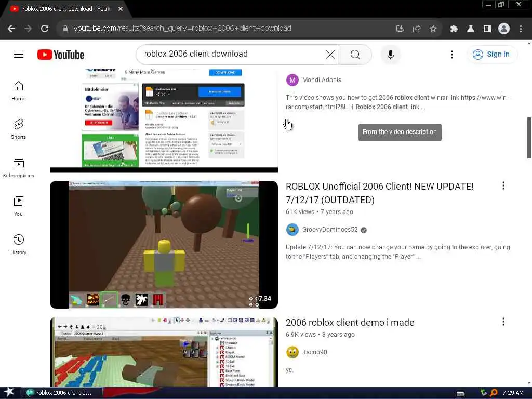532x399 pixels.
Task: Click the Update 7/12/17 description snippet
Action: 397,252
